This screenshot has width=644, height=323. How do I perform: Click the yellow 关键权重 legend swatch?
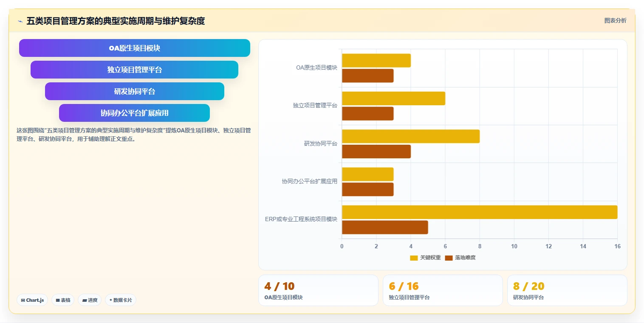[x=414, y=258]
